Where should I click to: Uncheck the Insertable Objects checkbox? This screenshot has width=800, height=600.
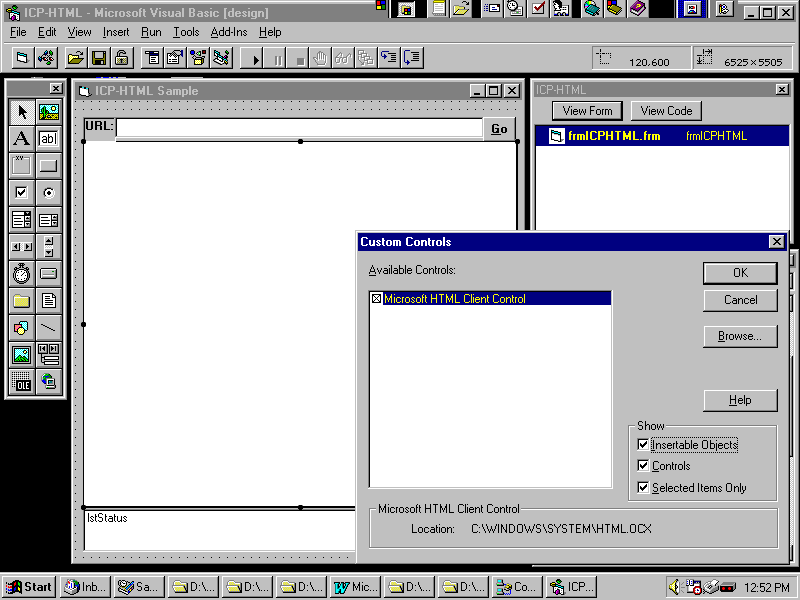click(x=643, y=444)
